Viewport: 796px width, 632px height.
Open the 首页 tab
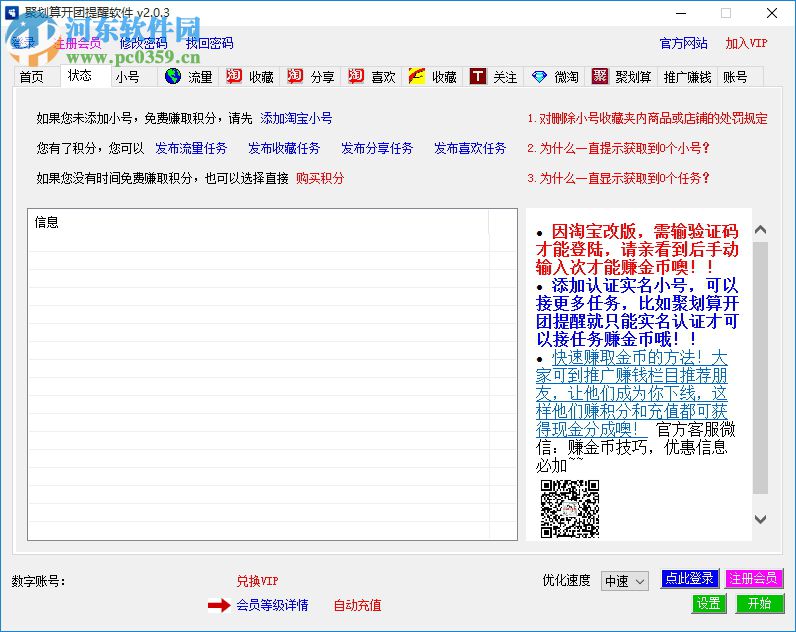31,77
